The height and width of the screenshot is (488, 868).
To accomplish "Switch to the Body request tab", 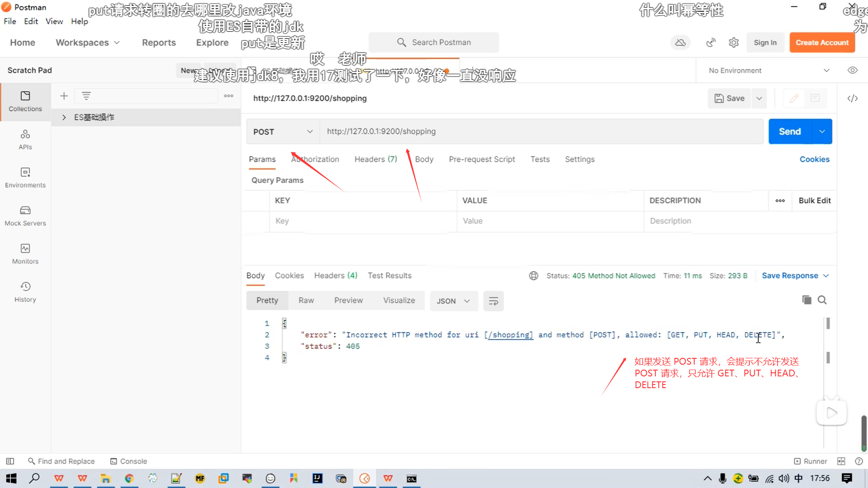I will 424,159.
